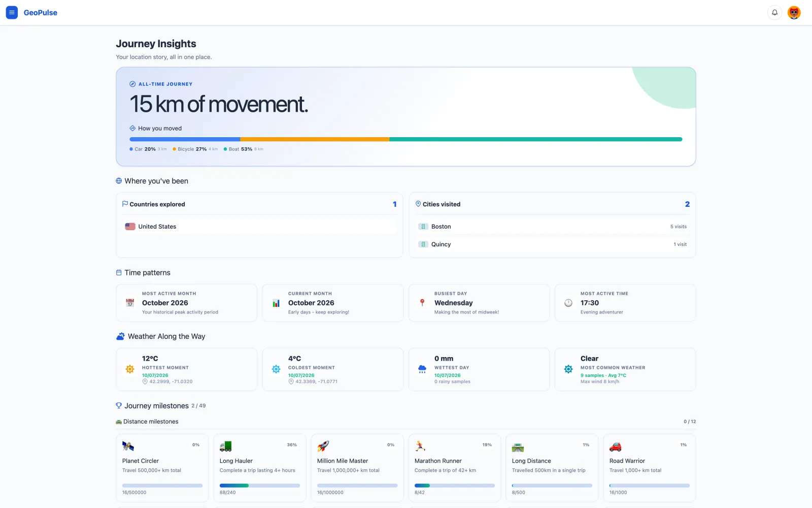The image size is (812, 508).
Task: Open notifications via the bell icon
Action: (x=774, y=13)
